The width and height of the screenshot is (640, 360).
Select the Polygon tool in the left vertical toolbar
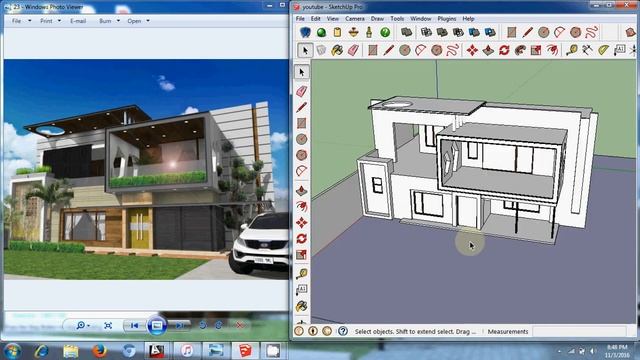click(x=302, y=155)
